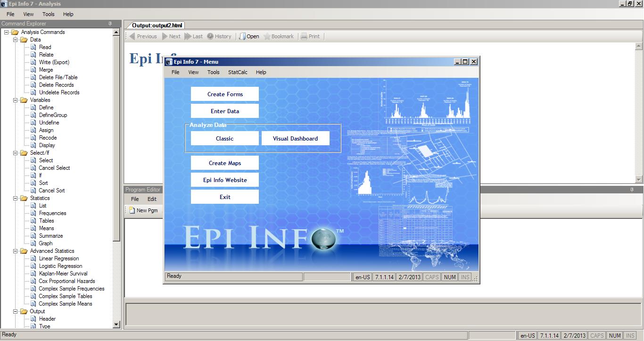Open Tools menu in Menu window

tap(214, 72)
